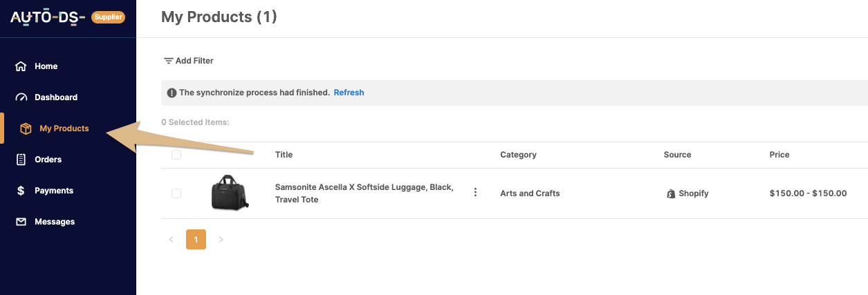
Task: Click the Samsonite luggage product thumbnail
Action: (230, 192)
